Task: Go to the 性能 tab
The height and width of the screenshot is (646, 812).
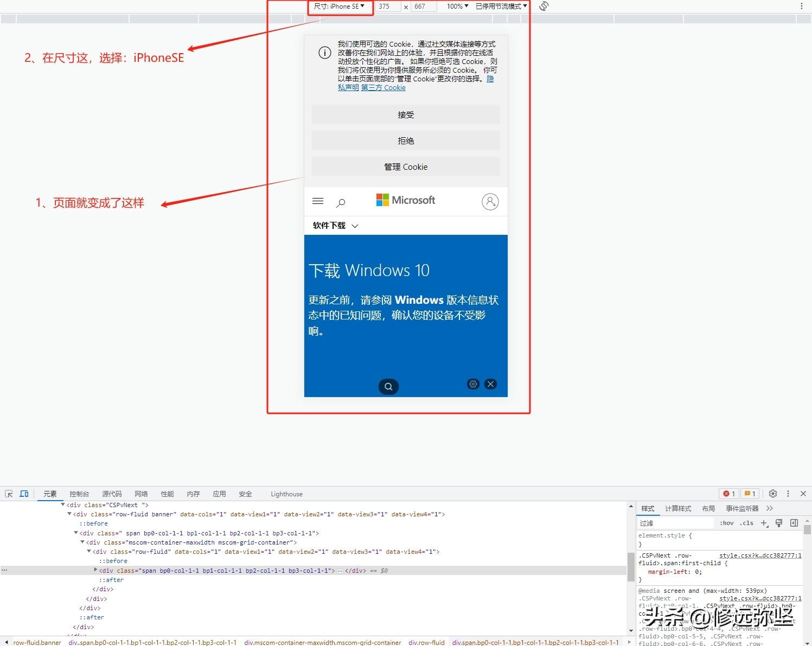Action: 167,494
